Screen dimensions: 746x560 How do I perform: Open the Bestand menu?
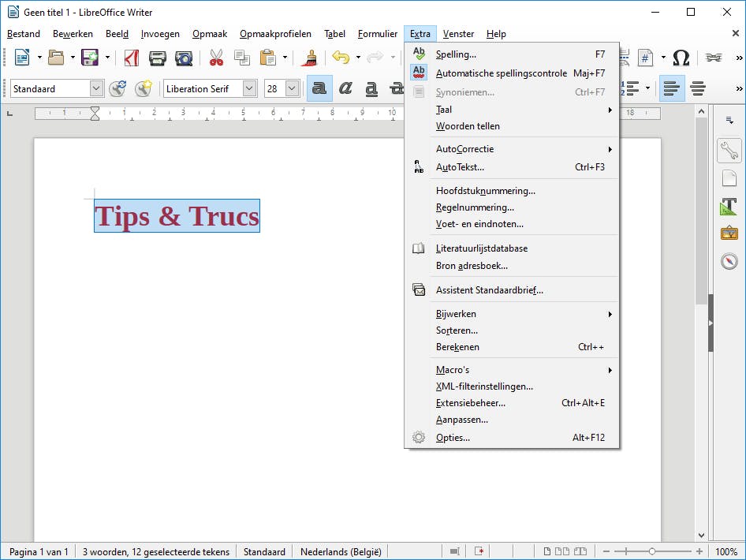[x=24, y=34]
